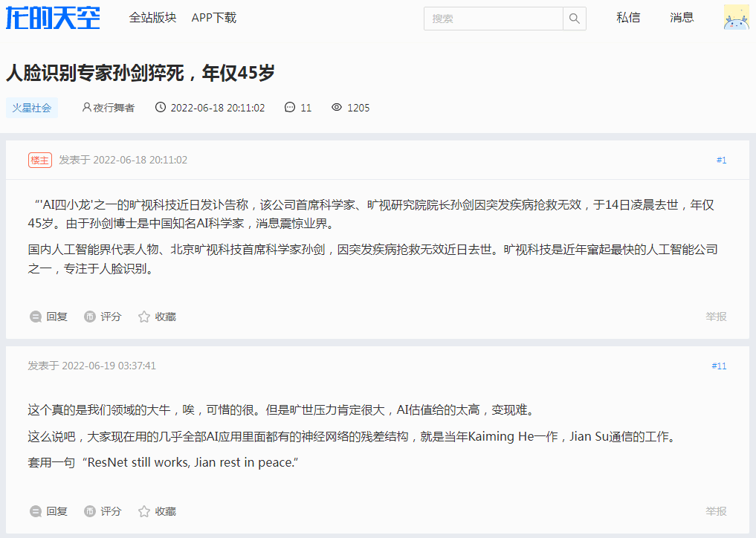Open the 火星社会 board tag
The width and height of the screenshot is (756, 538).
(x=32, y=108)
